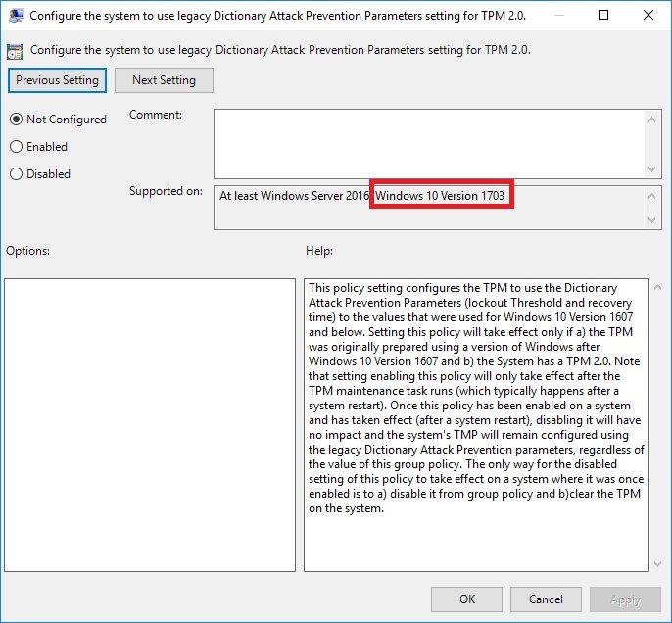Jump to the Next Setting
Viewport: 672px width, 623px height.
(164, 80)
